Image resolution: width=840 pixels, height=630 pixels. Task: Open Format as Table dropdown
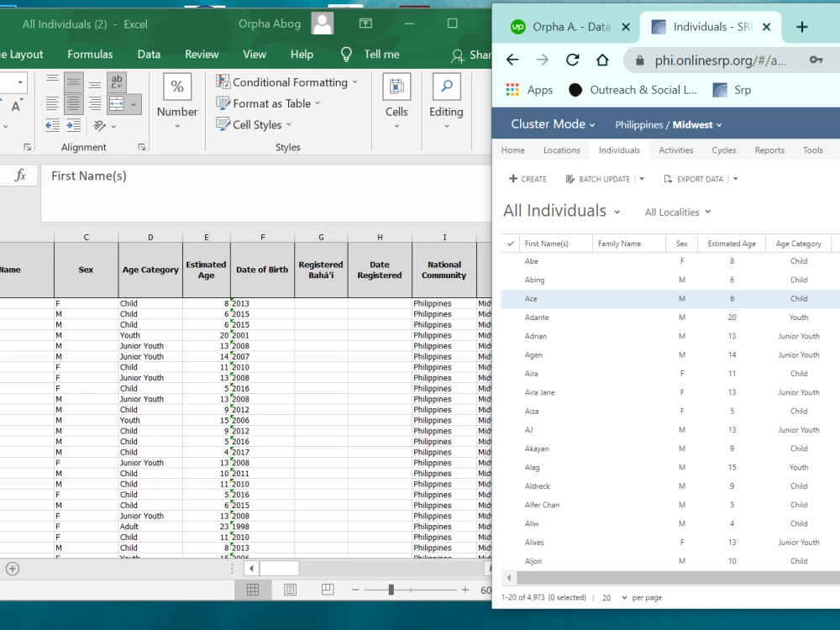[x=268, y=103]
